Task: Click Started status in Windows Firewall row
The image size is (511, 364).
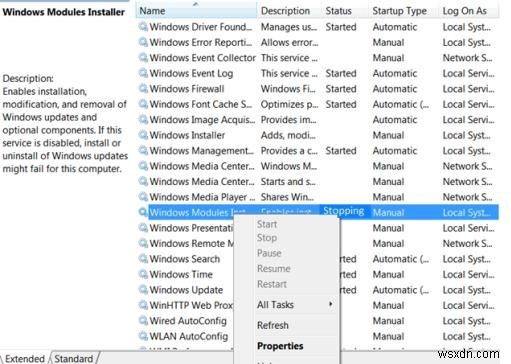Action: click(x=341, y=89)
